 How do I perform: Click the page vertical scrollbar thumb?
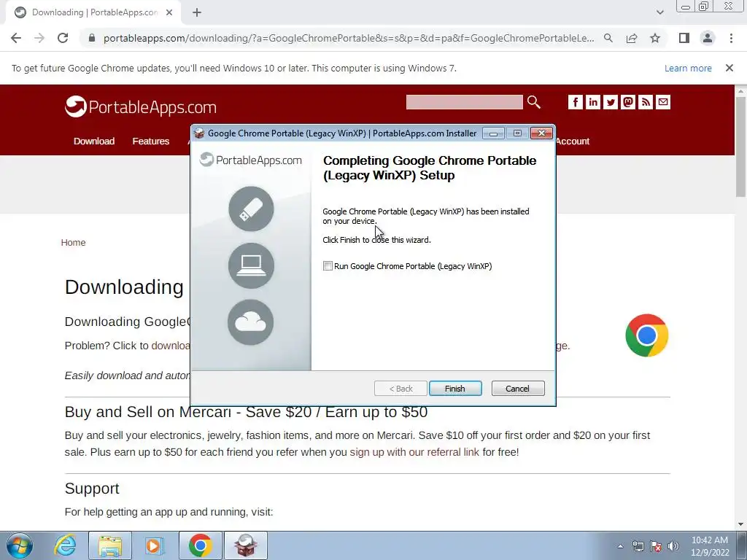(740, 147)
